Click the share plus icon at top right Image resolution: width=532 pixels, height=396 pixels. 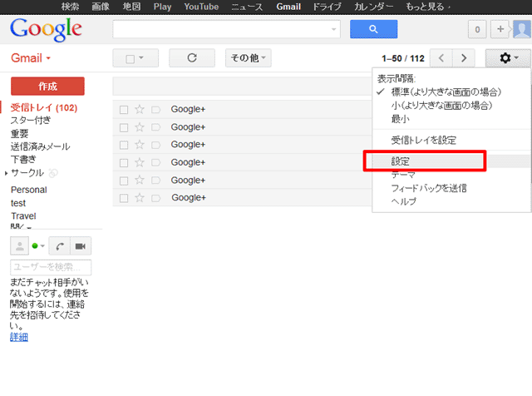coord(500,30)
